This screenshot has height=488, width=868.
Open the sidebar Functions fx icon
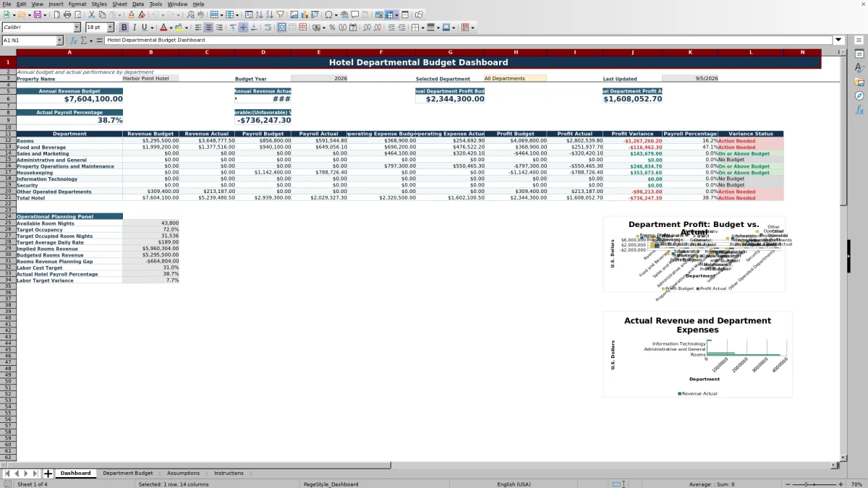point(859,110)
